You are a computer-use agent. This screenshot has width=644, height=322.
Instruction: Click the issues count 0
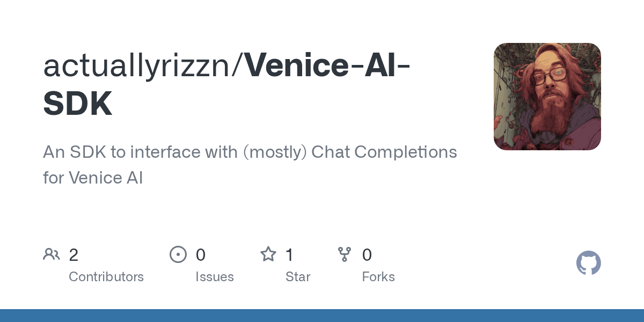(200, 255)
